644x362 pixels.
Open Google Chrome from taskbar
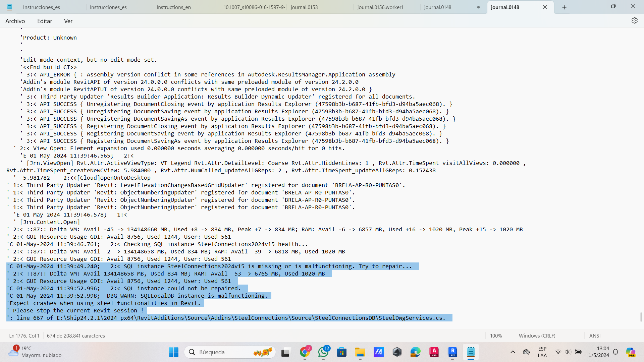click(305, 352)
